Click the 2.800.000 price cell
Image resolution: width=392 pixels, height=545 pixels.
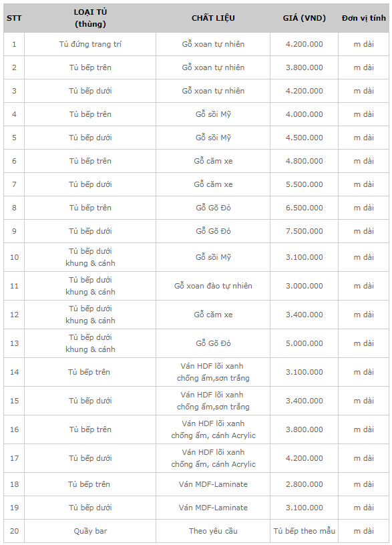pyautogui.click(x=304, y=484)
